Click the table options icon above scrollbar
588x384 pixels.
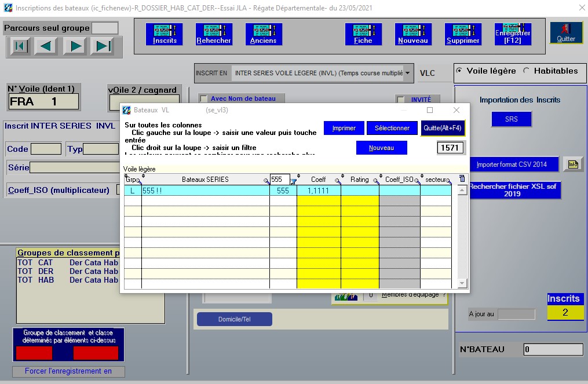tap(462, 179)
